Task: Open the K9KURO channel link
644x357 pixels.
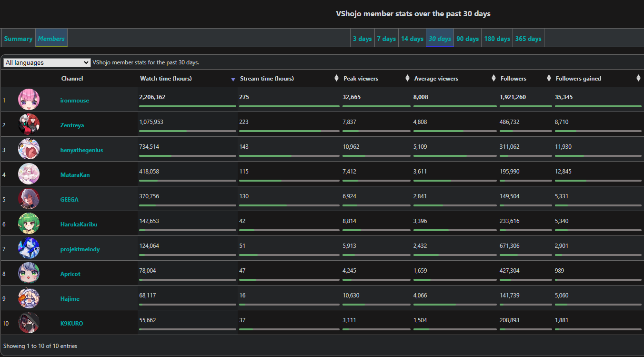Action: pos(71,324)
